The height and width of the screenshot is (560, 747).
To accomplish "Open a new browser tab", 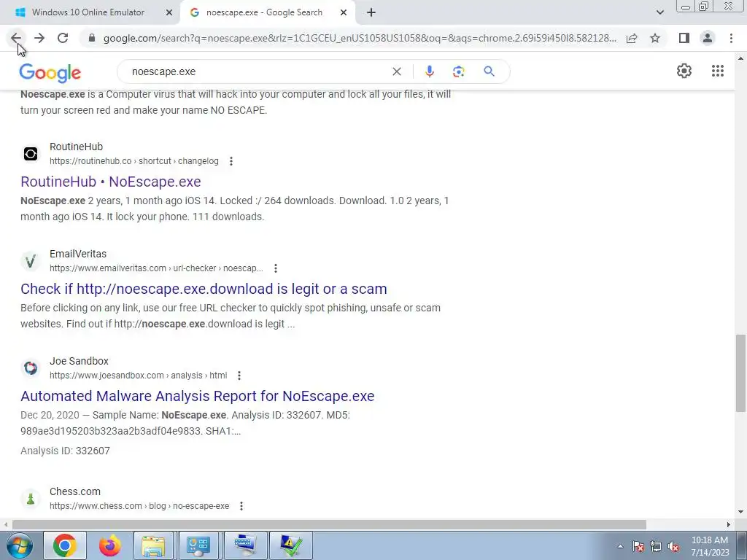I will [x=371, y=12].
